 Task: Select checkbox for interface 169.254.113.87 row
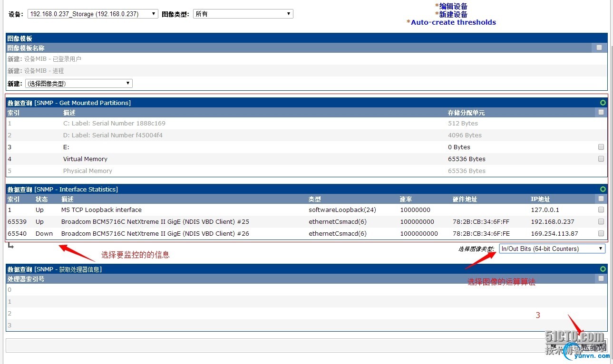coord(601,233)
